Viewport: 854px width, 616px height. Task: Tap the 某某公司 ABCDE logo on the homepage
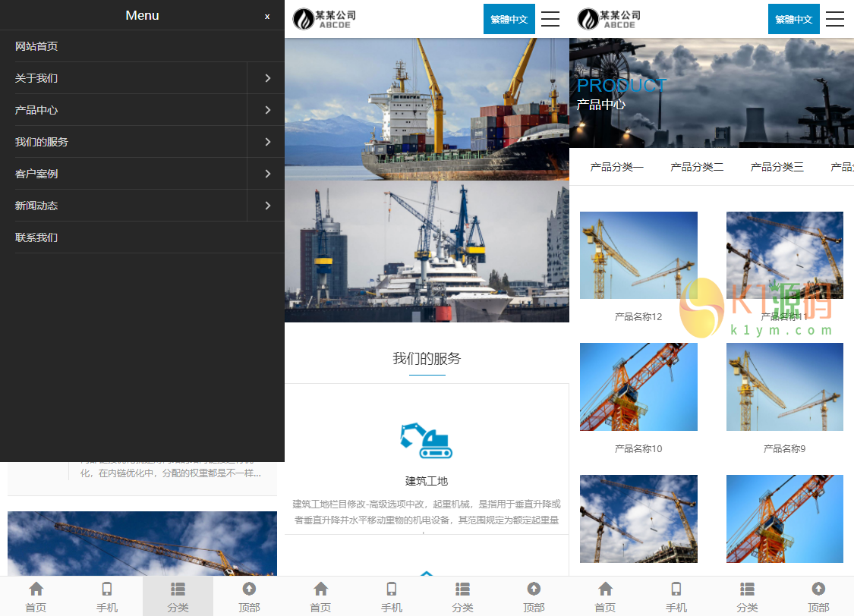[x=324, y=18]
